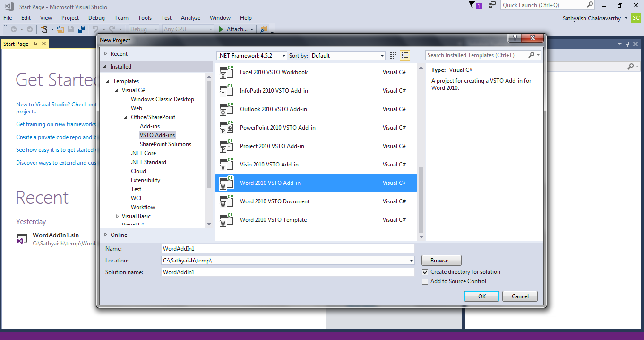Expand the Online section
Screen dimensions: 644x340
click(x=106, y=235)
